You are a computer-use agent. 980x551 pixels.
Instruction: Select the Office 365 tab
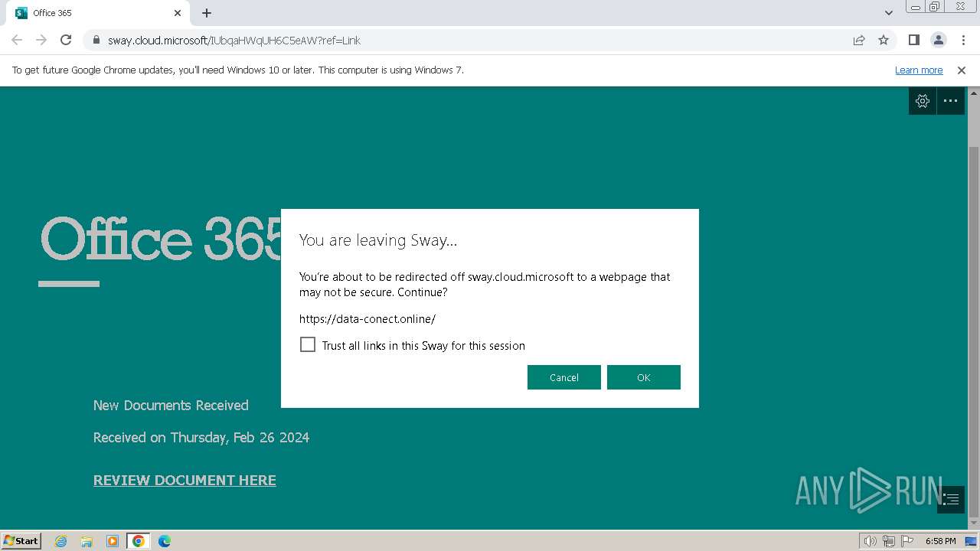(98, 13)
